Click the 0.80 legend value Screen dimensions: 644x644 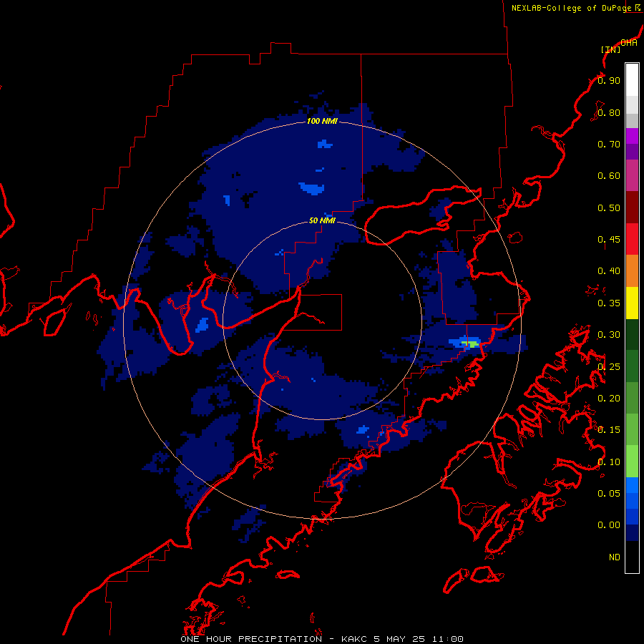pos(609,112)
